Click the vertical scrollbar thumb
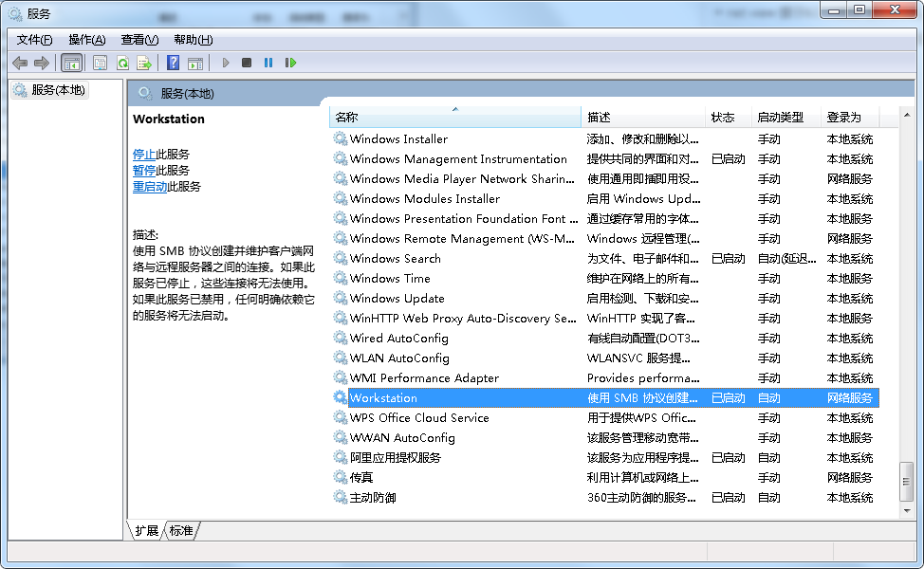 click(906, 482)
